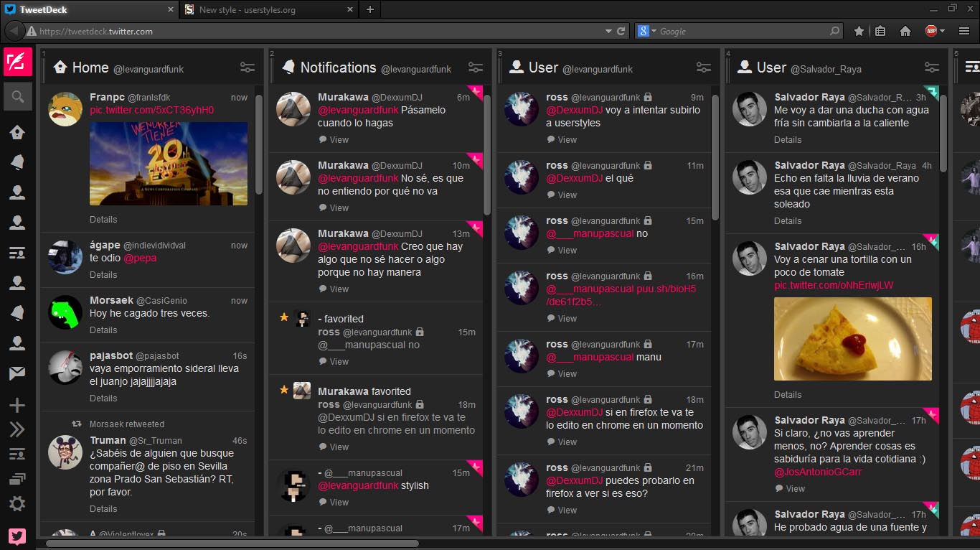This screenshot has width=980, height=550.
Task: Add a column with the plus icon
Action: point(17,406)
